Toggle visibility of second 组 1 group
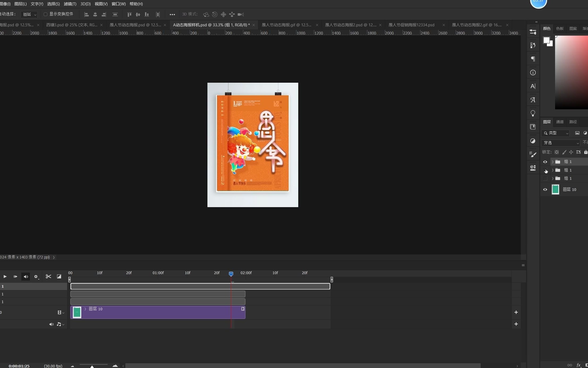588x368 pixels. pos(545,170)
